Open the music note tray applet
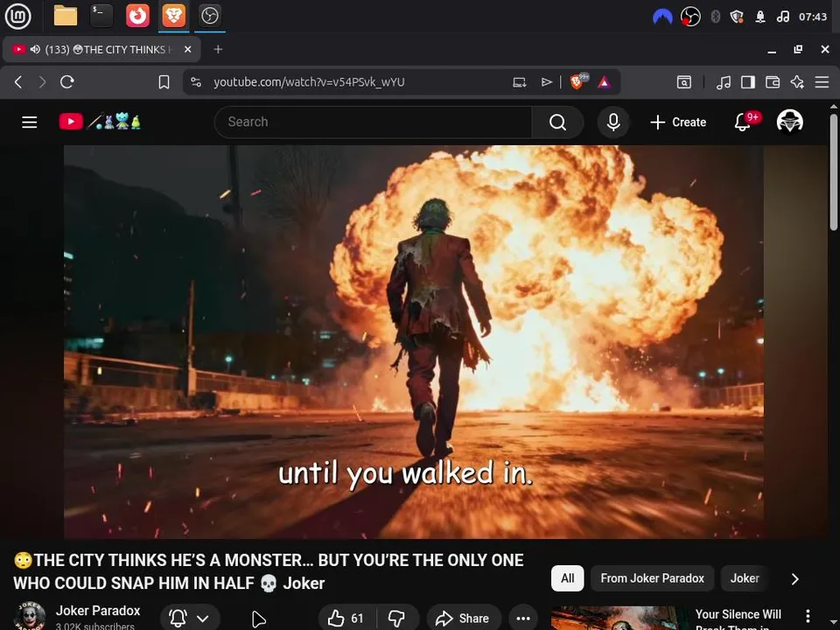Viewport: 840px width, 630px height. tap(782, 17)
